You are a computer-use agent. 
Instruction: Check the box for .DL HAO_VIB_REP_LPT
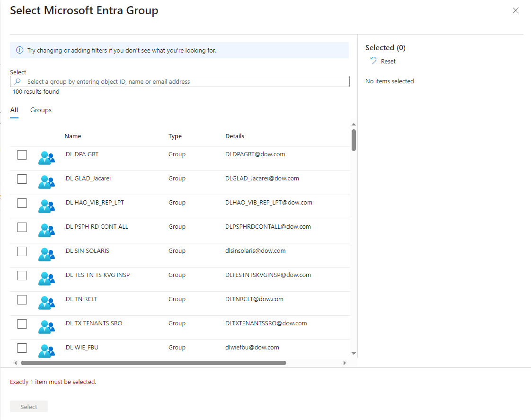(22, 203)
